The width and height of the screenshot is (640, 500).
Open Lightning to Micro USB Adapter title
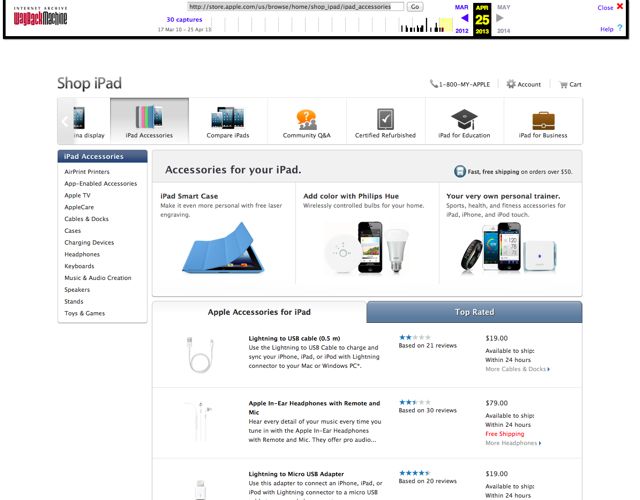click(x=296, y=474)
